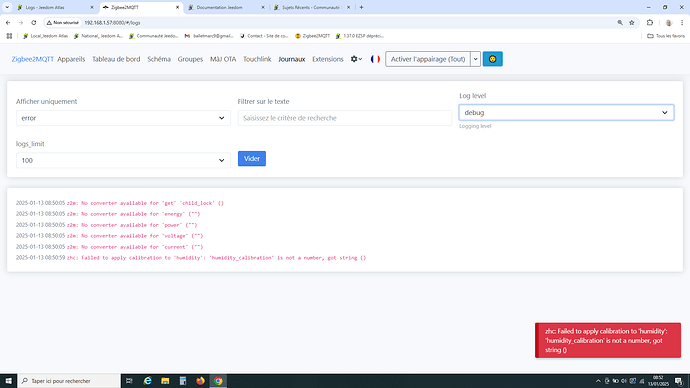Expand the pairing button dropdown arrow

coord(475,59)
